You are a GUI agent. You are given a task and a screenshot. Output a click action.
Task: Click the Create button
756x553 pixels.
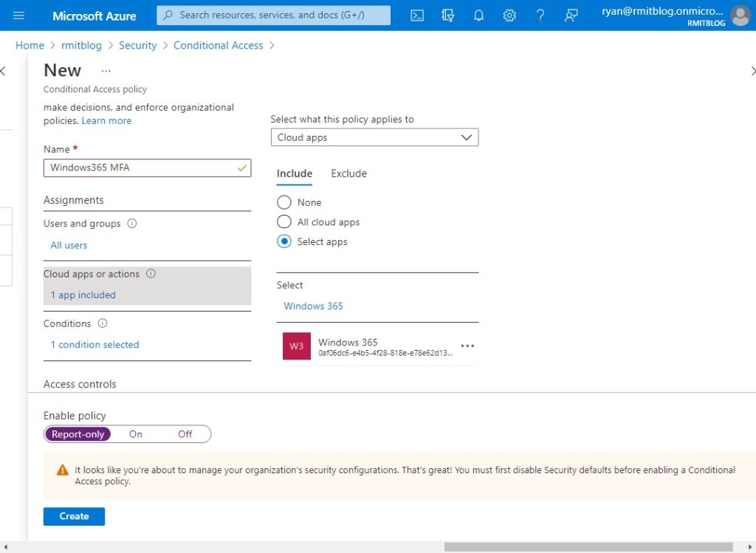click(74, 516)
